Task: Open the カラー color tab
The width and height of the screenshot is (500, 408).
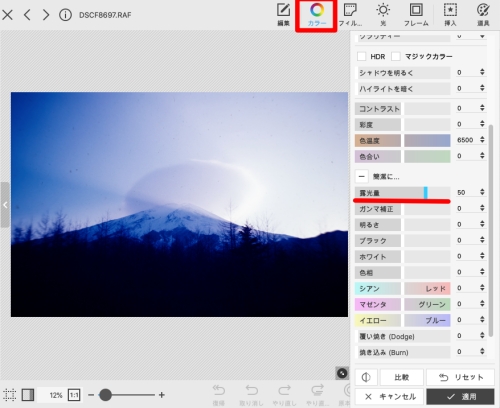Action: click(x=316, y=15)
